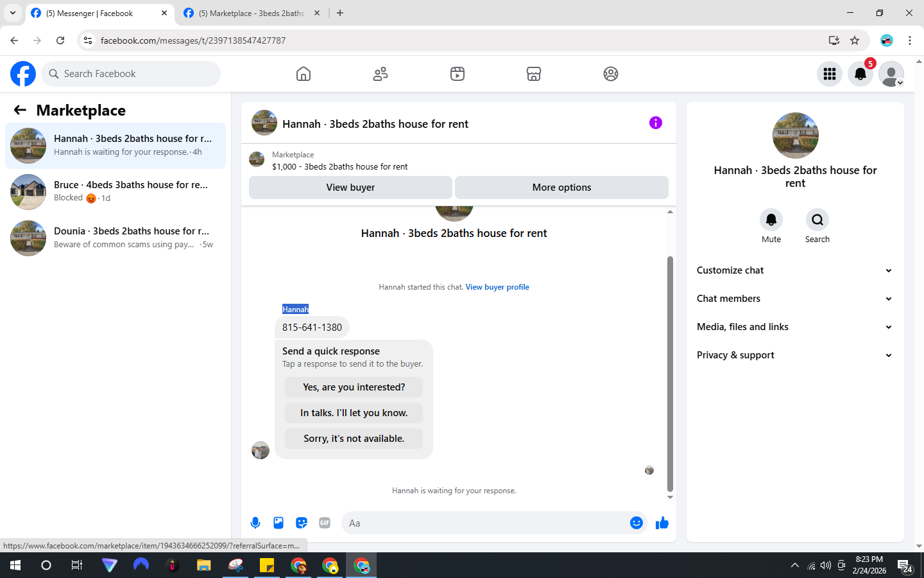Viewport: 924px width, 578px height.
Task: Open the Chrome profile avatar
Action: pyautogui.click(x=887, y=40)
